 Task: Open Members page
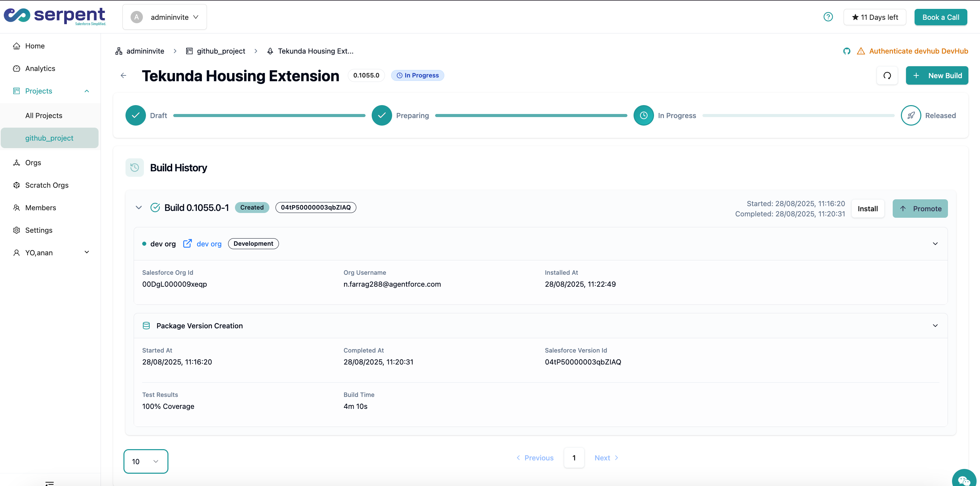coord(49,208)
